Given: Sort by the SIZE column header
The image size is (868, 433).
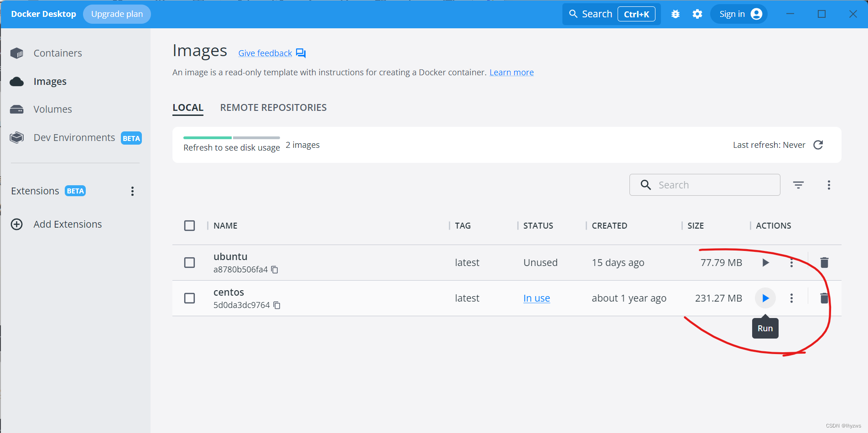Looking at the screenshot, I should tap(696, 226).
